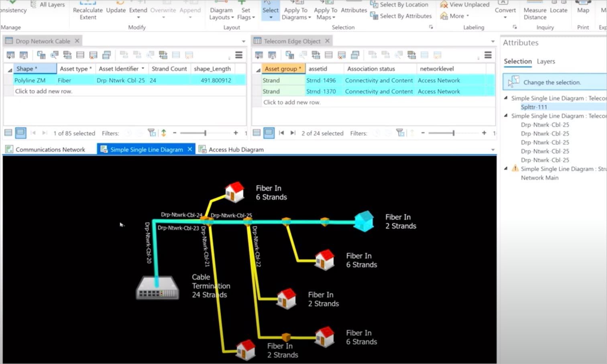This screenshot has height=364, width=607.
Task: Click Change the selection in Attributes pane
Action: point(552,82)
